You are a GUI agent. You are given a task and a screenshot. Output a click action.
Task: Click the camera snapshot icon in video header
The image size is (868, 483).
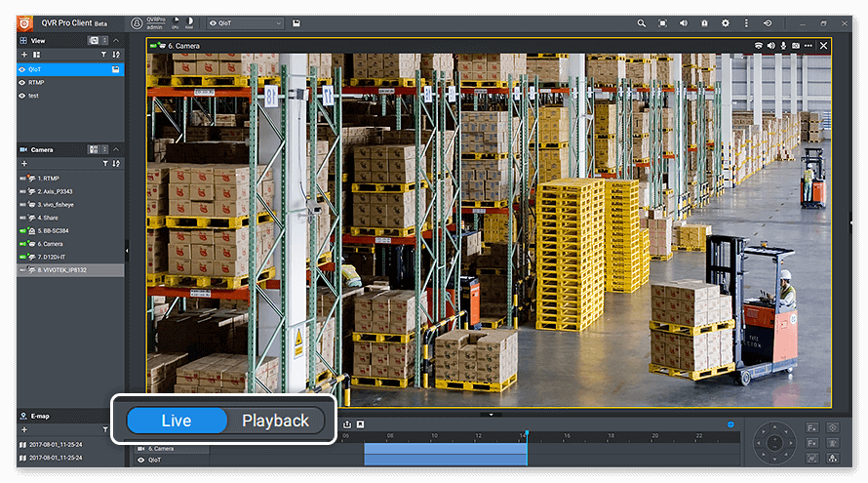[796, 46]
